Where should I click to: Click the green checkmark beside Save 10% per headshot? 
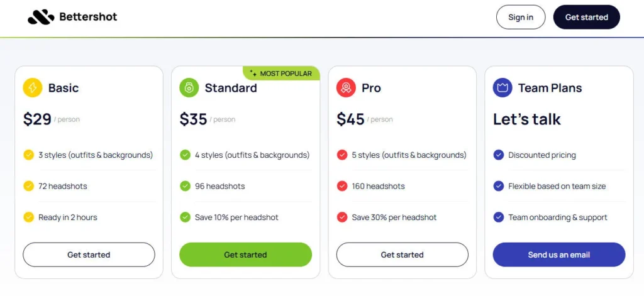pos(185,217)
